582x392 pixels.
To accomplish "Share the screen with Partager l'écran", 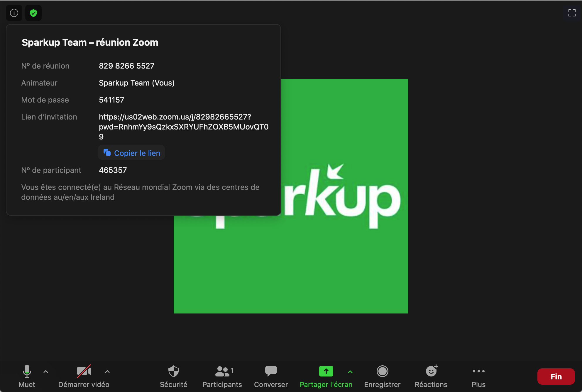I will (326, 376).
